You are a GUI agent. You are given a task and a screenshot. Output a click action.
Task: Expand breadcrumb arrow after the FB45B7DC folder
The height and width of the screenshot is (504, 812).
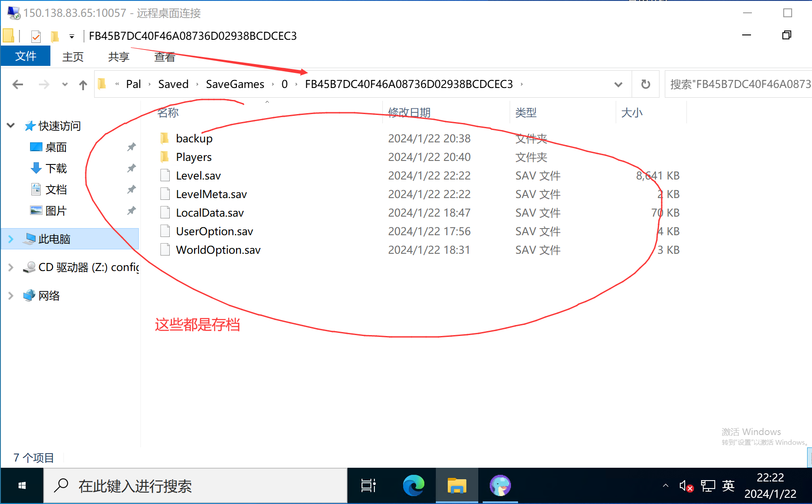tap(522, 84)
